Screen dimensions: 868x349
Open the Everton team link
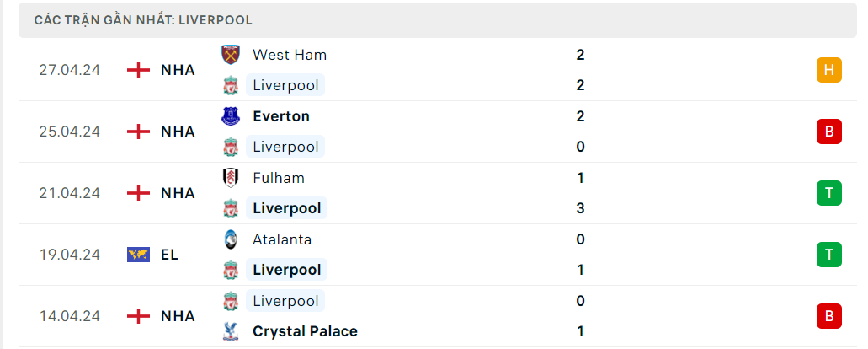pyautogui.click(x=281, y=116)
